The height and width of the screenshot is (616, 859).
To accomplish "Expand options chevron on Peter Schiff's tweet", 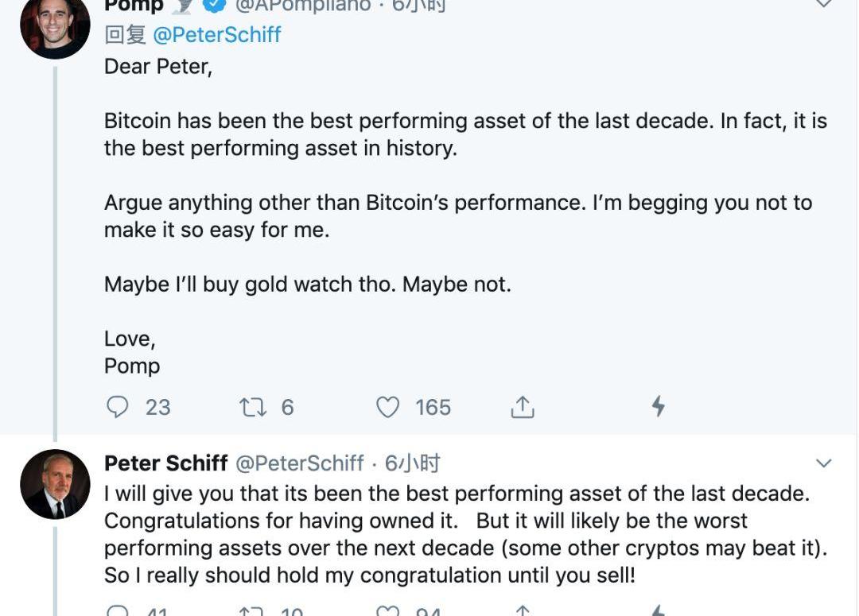I will (824, 463).
